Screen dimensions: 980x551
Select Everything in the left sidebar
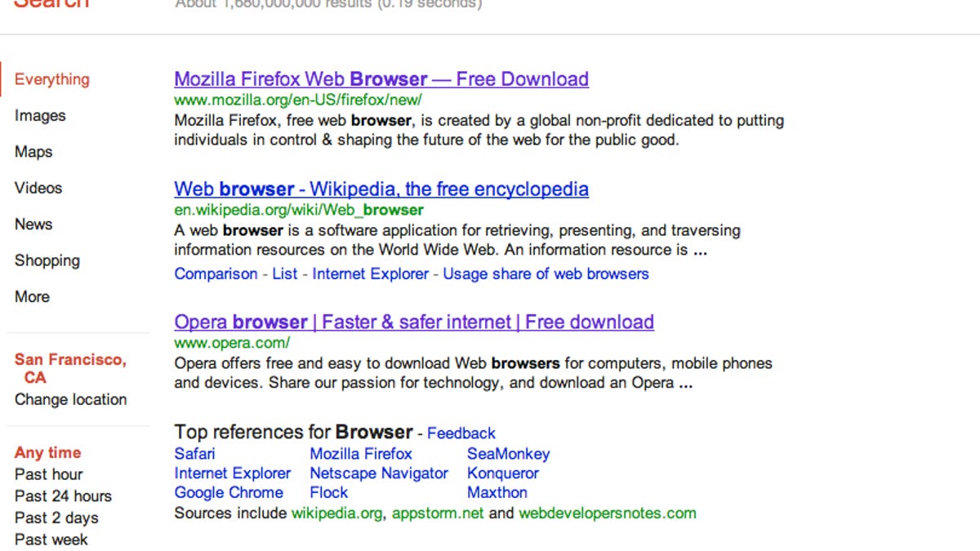click(x=51, y=79)
